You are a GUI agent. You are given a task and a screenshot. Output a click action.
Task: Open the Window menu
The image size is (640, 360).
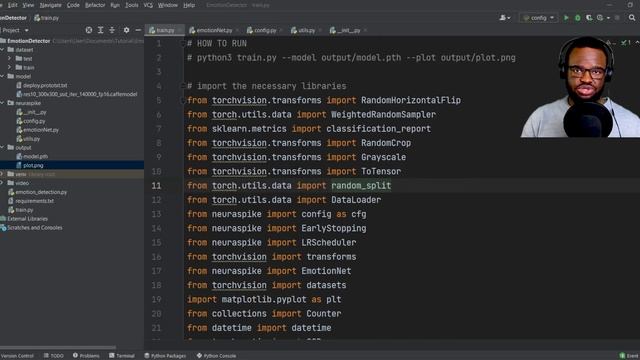[168, 5]
